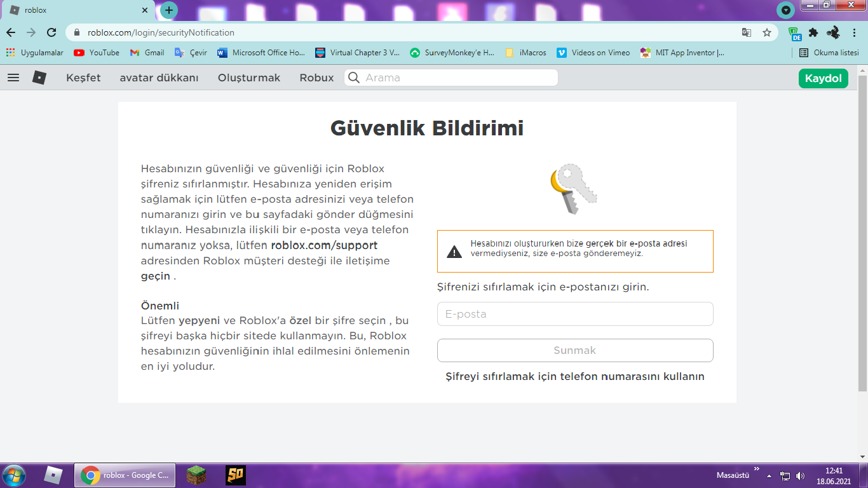Reload the current Roblox page

pos(51,32)
